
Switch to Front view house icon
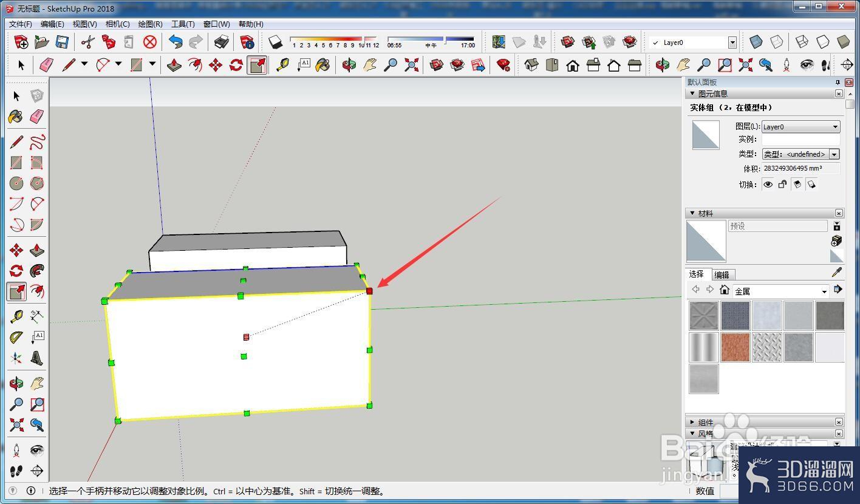click(x=573, y=65)
